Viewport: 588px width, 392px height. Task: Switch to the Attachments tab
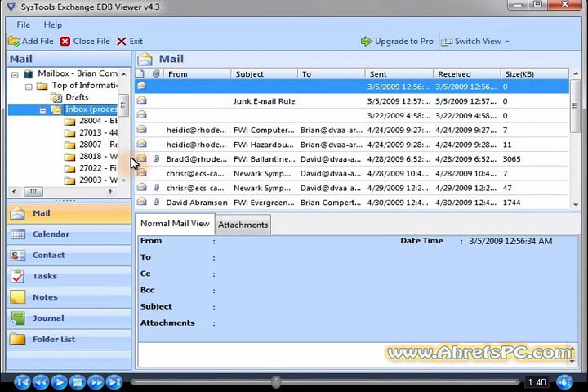click(x=243, y=225)
